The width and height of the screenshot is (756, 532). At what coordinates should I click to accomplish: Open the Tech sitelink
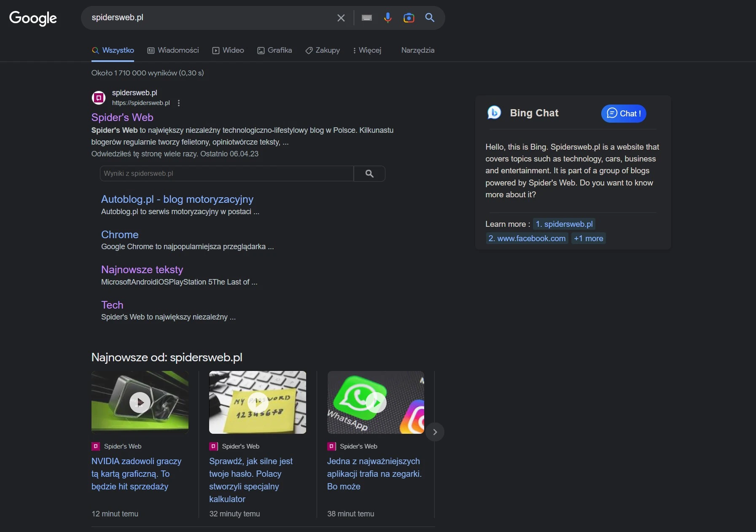click(112, 305)
